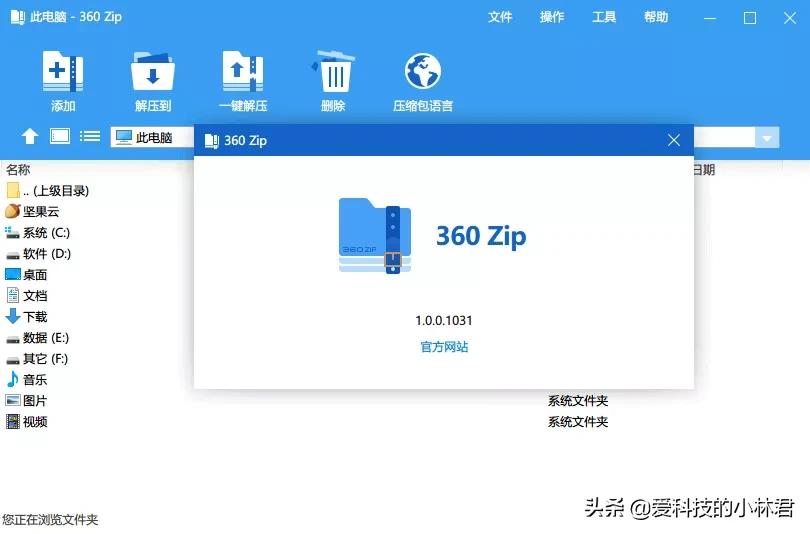810x534 pixels.
Task: Switch to list view mode
Action: (90, 136)
